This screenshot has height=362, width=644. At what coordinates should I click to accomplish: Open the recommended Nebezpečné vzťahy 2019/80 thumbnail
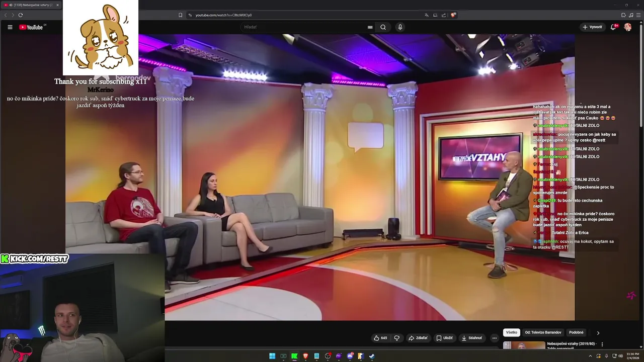pos(524,345)
